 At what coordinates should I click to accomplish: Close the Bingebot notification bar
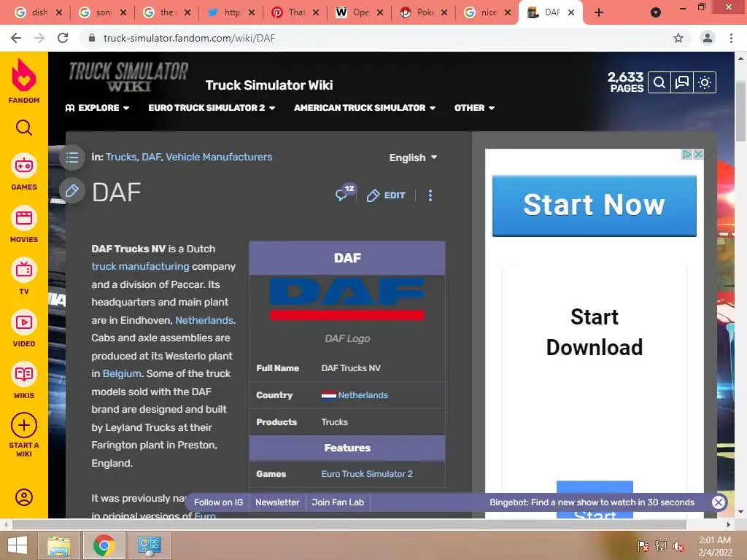(719, 502)
